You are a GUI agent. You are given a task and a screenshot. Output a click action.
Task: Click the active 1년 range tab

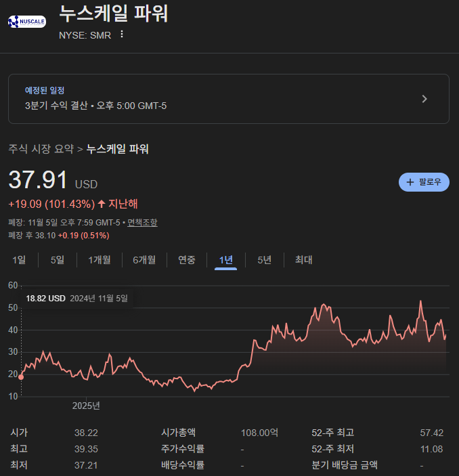point(225,259)
